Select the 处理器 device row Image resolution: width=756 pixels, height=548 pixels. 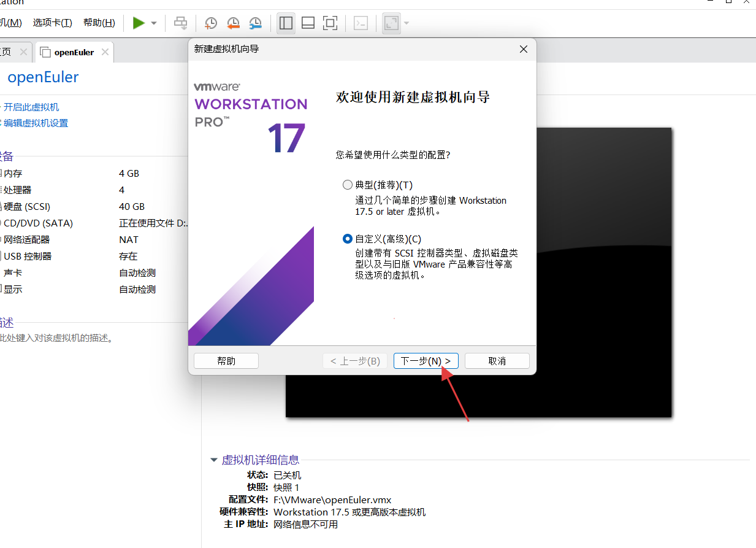pos(95,190)
